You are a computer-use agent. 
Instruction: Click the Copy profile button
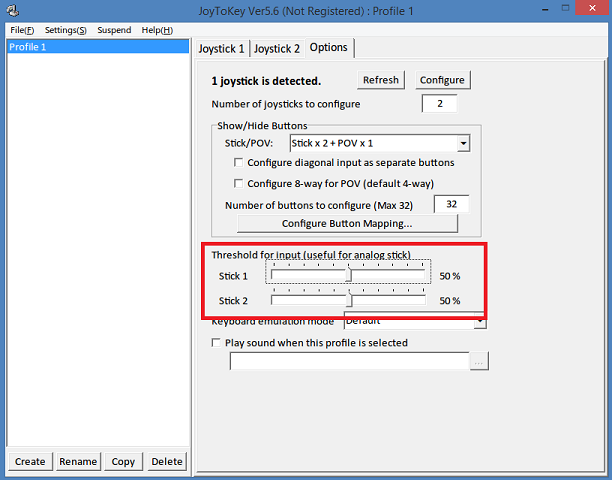click(x=123, y=462)
